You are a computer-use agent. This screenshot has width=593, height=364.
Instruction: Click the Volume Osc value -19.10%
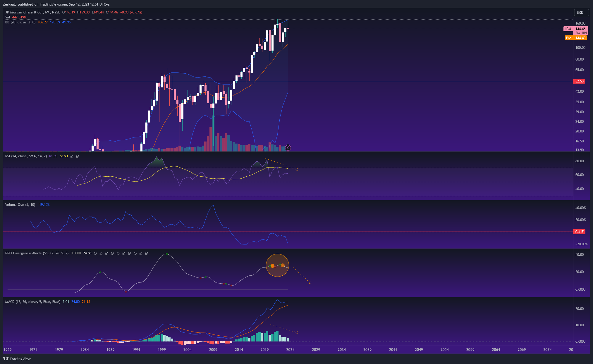pos(44,205)
